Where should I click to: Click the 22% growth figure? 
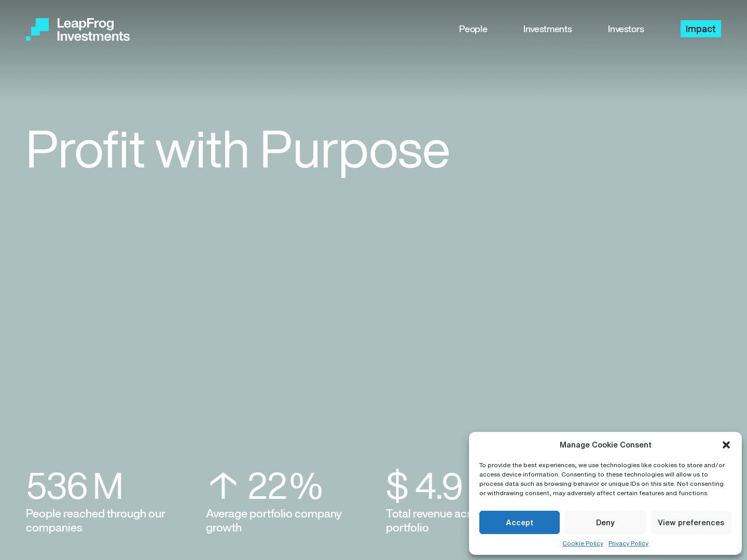click(284, 486)
